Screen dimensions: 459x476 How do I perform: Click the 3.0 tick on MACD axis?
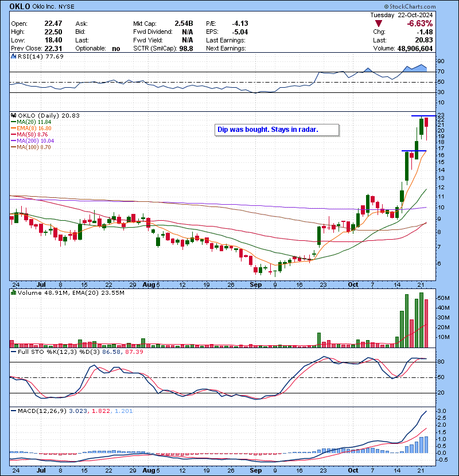(442, 411)
